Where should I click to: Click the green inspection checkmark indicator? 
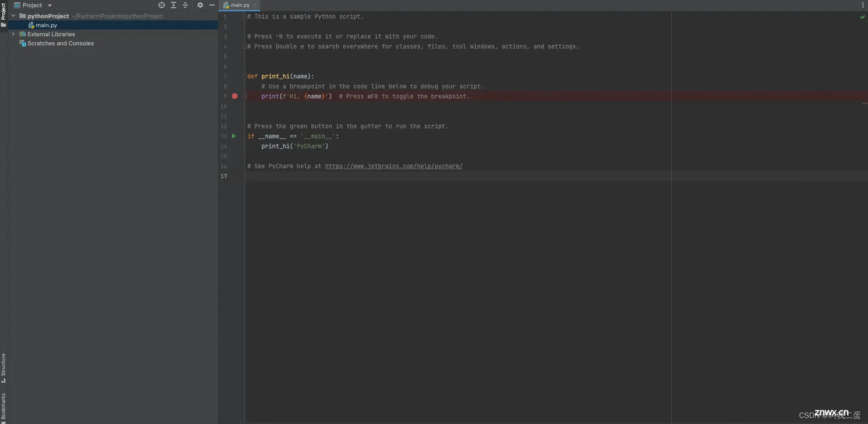tap(863, 17)
